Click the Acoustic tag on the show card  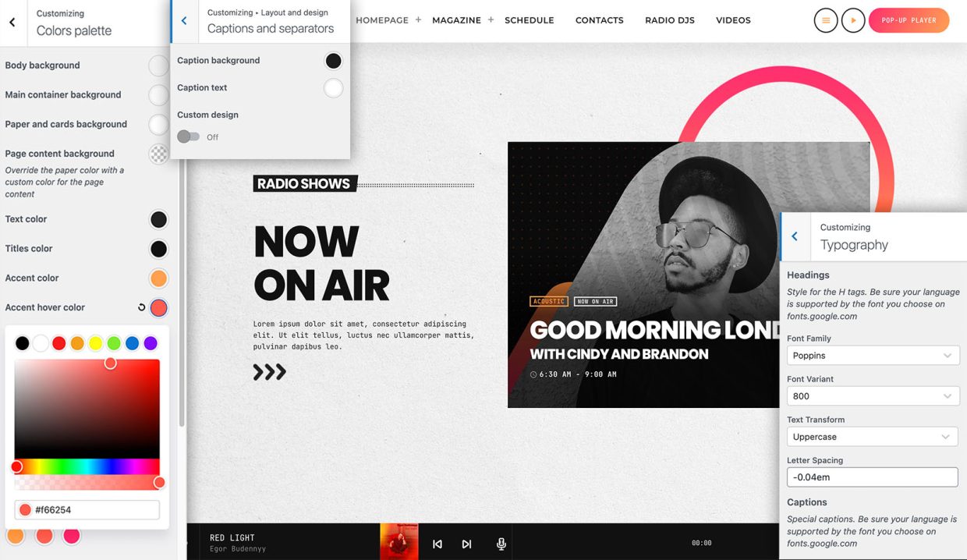coord(548,301)
